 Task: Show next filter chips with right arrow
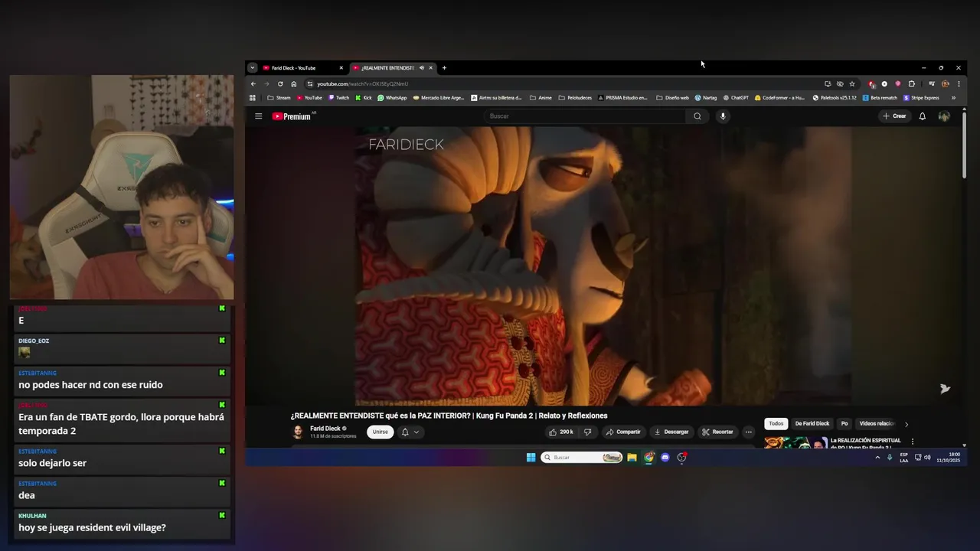[x=906, y=424]
